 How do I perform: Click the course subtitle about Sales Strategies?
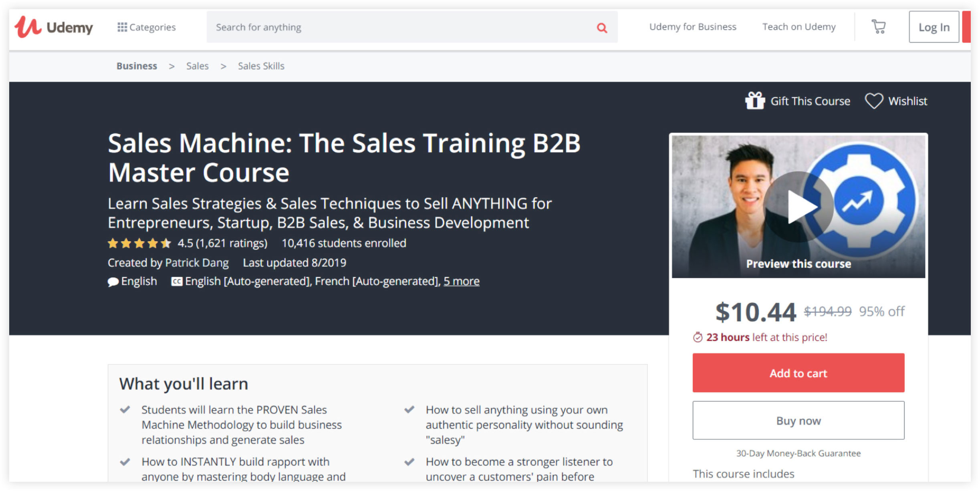point(330,213)
